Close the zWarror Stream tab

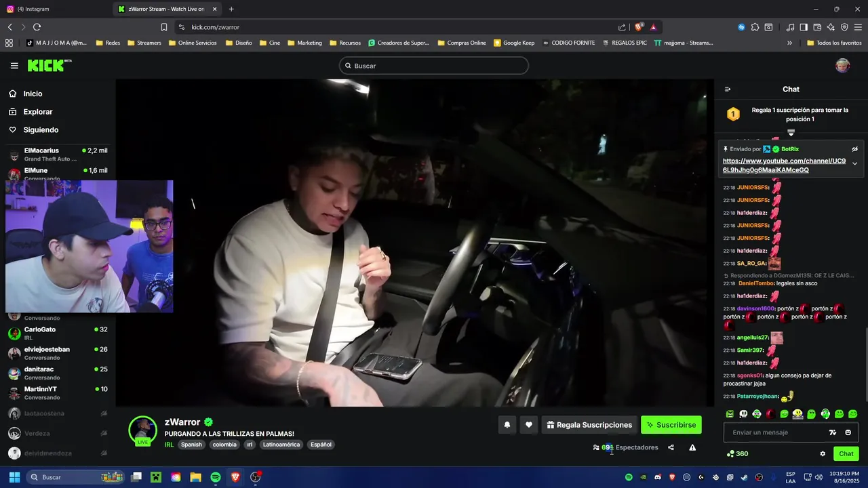pos(215,9)
